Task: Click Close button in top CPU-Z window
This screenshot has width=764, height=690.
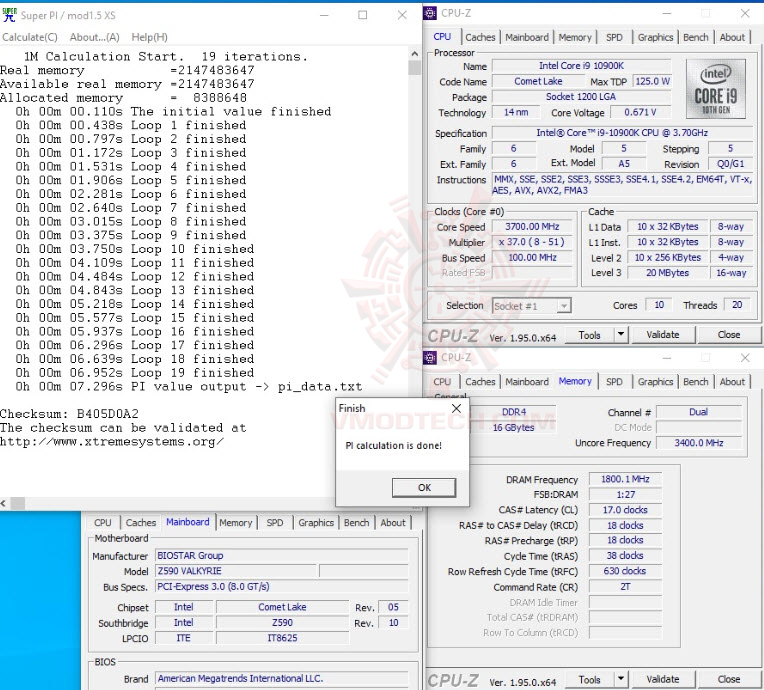Action: pos(729,335)
